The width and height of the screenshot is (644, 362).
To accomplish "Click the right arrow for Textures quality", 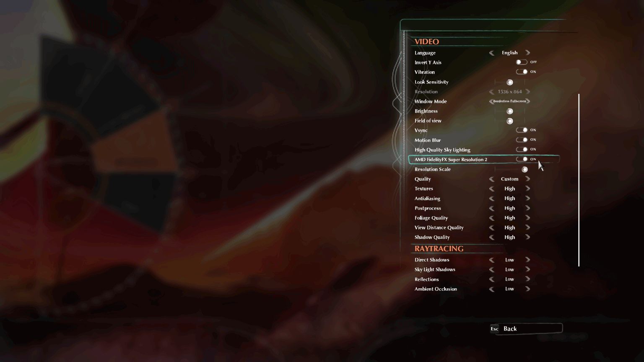I will click(x=528, y=189).
